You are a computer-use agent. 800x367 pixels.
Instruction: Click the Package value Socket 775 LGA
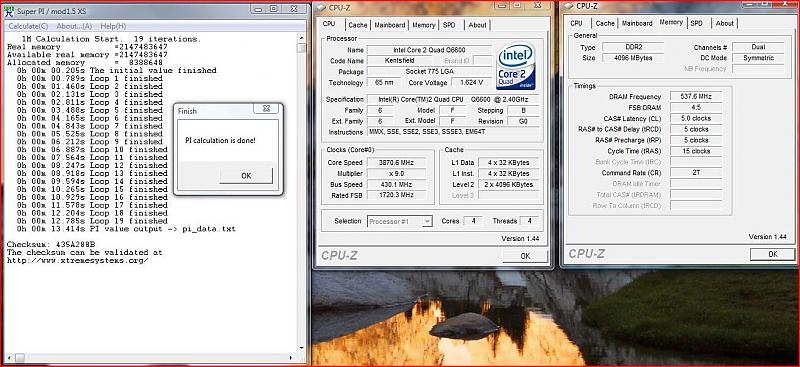click(429, 72)
